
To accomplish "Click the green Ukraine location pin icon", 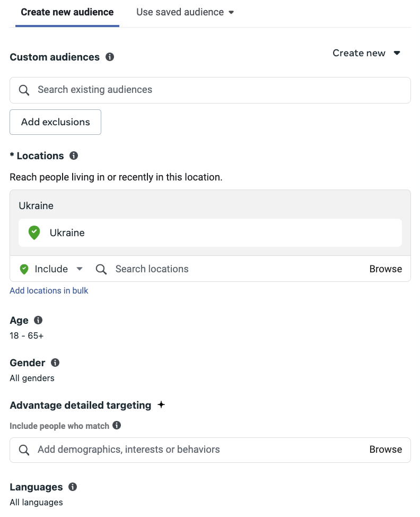I will pos(34,232).
